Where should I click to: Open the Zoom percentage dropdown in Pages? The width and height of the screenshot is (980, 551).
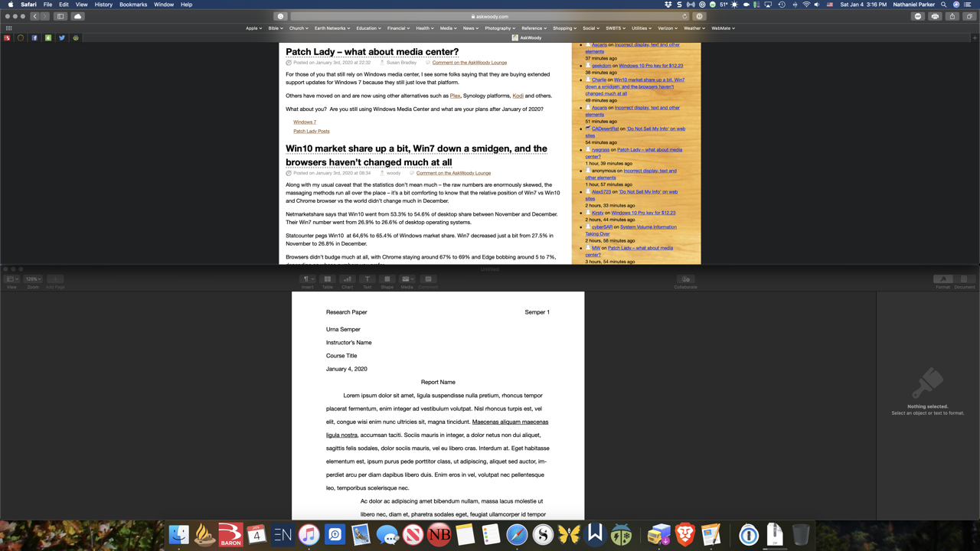coord(33,279)
